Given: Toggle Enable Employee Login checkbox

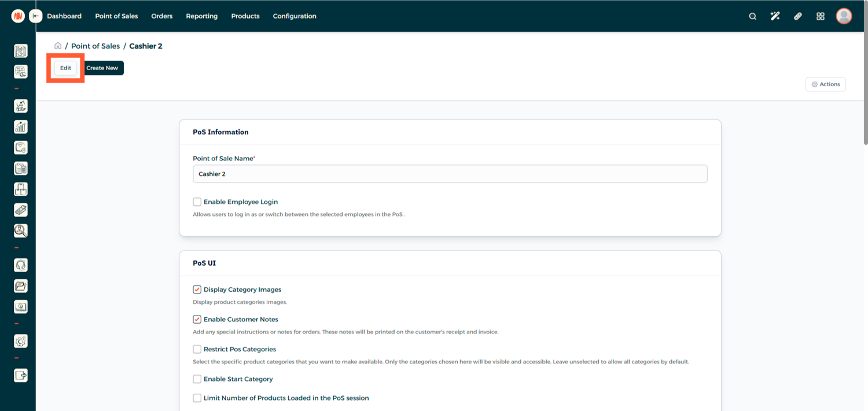Looking at the screenshot, I should 197,202.
